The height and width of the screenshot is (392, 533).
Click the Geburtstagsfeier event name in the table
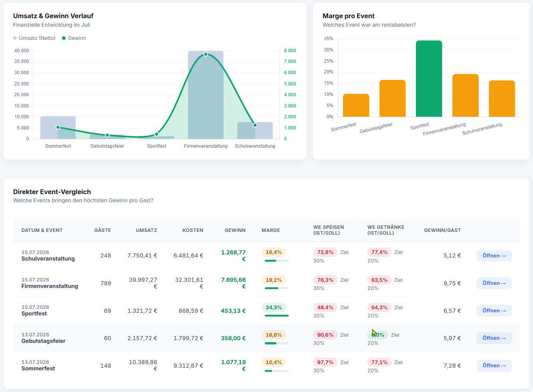(43, 341)
